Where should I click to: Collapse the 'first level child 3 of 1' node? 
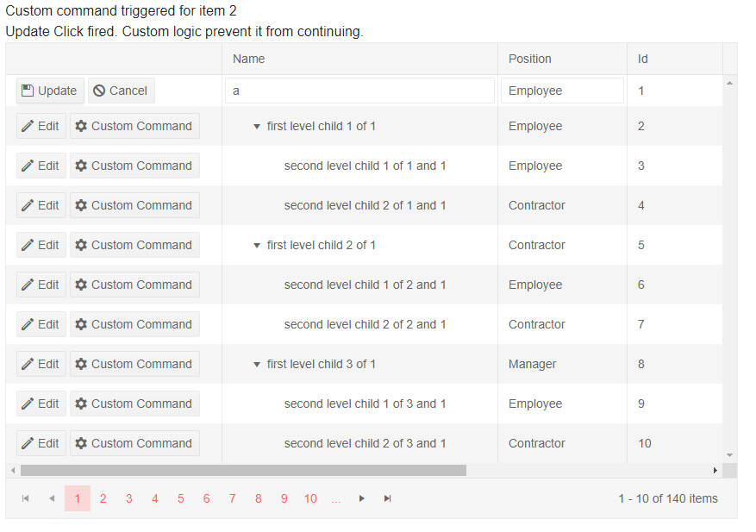click(x=256, y=364)
